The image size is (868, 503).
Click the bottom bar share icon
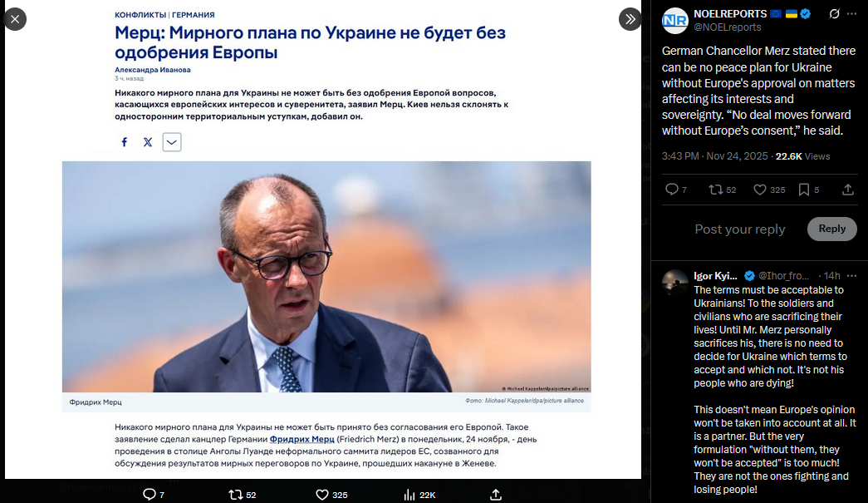[496, 495]
